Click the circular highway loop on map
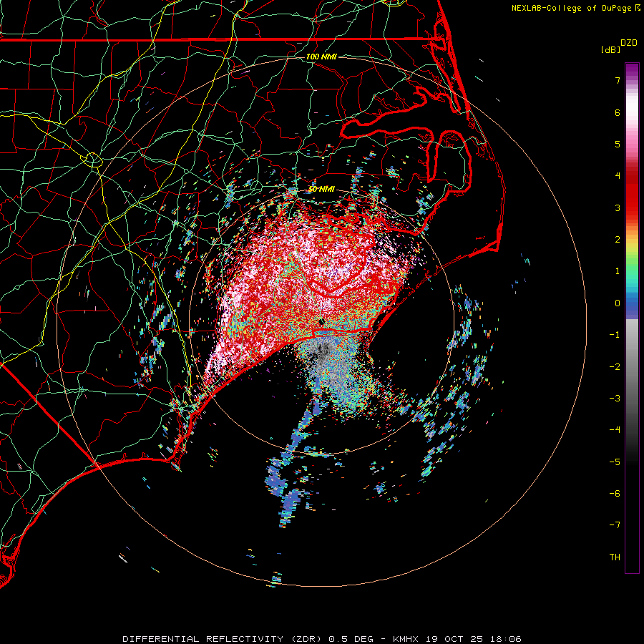This screenshot has width=644, height=644. pos(93,160)
